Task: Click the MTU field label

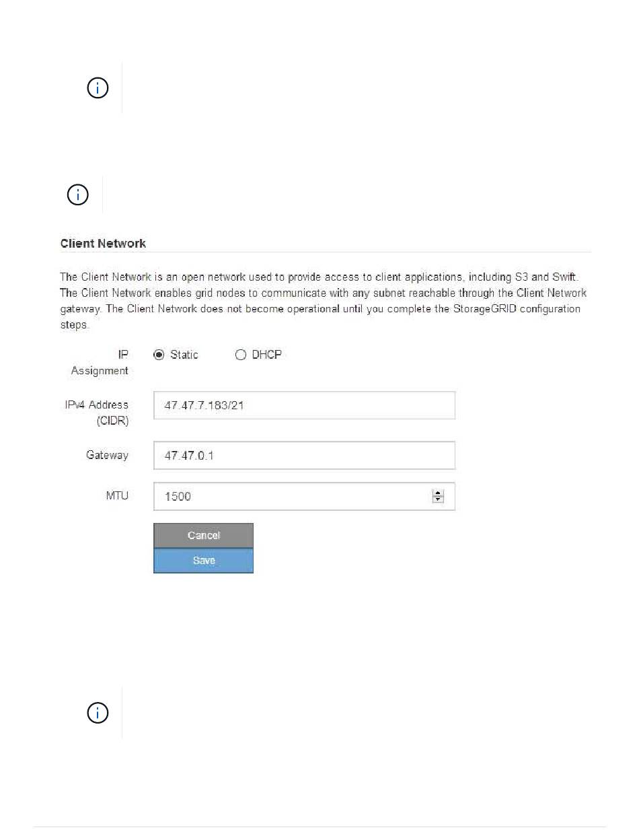Action: click(x=117, y=495)
